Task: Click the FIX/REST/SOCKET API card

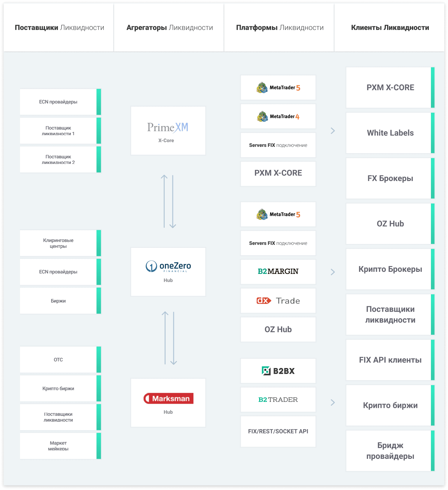Action: 278,431
